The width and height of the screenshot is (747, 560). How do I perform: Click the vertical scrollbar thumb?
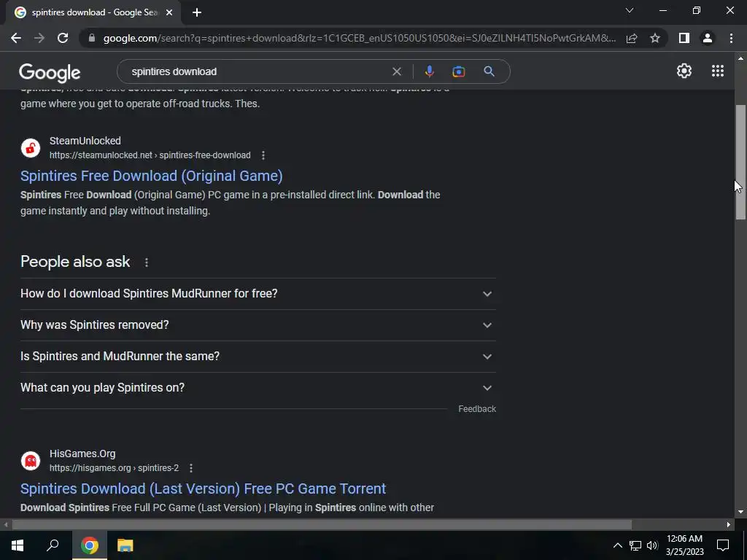[x=740, y=162]
